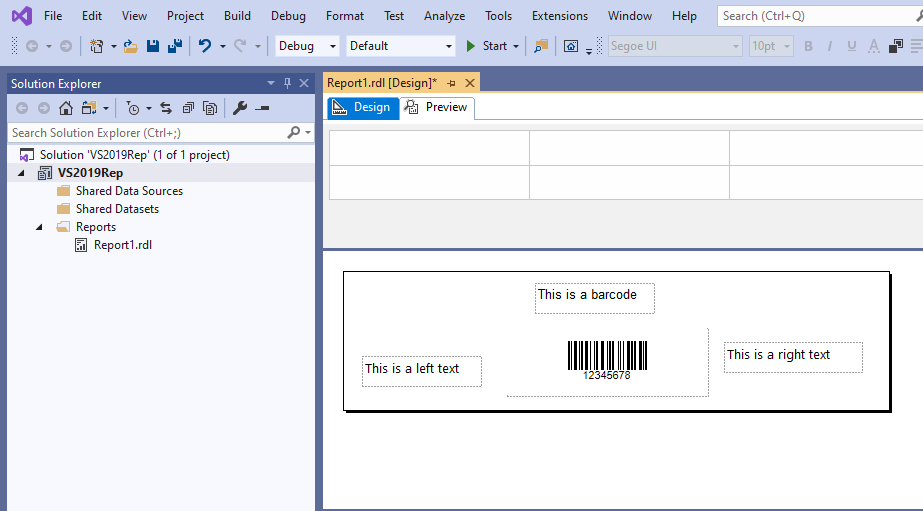Click the barcode image 12345678
The width and height of the screenshot is (923, 511).
[x=607, y=360]
